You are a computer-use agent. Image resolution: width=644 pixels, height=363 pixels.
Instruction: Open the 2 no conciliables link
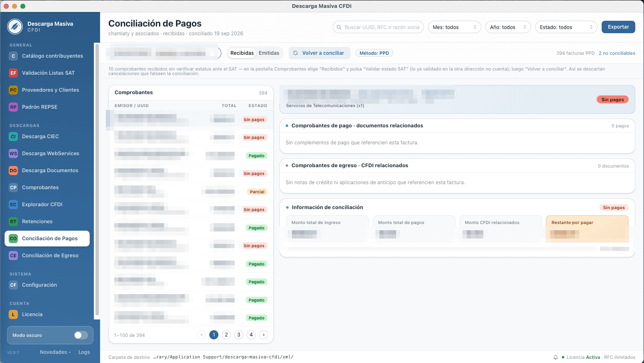point(617,53)
